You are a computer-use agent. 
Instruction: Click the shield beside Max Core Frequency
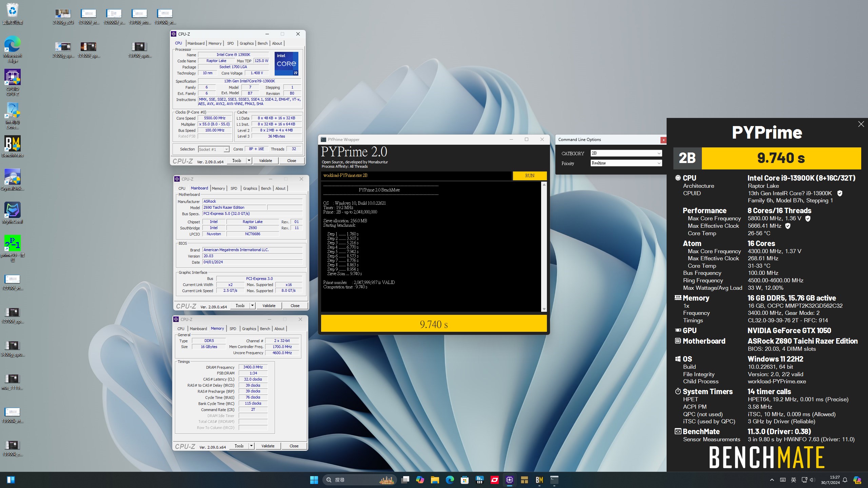tap(808, 219)
